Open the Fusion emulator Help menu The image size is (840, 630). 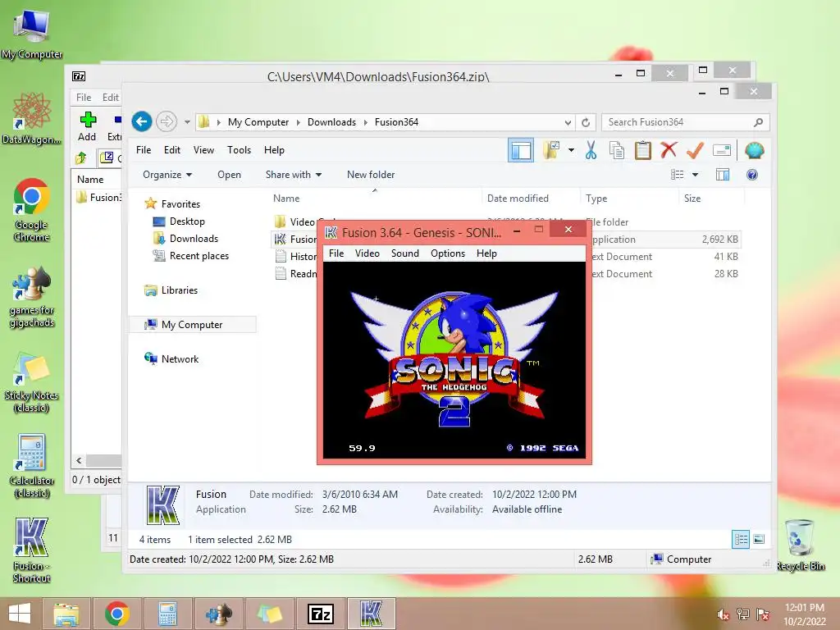(486, 253)
